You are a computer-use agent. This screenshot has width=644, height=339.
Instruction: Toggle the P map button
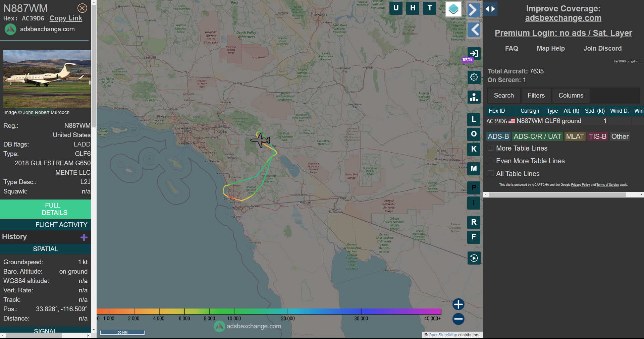pos(474,188)
